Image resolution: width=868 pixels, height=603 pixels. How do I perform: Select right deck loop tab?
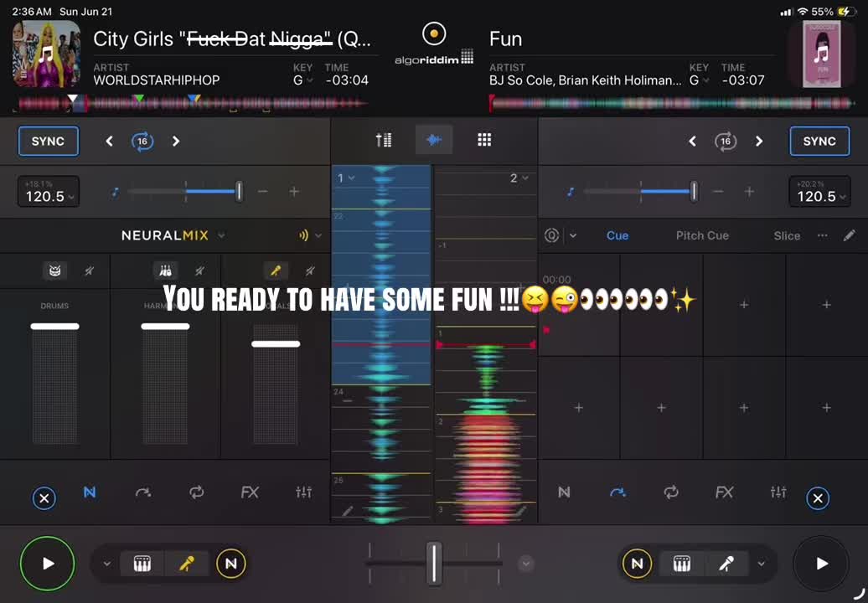click(671, 492)
